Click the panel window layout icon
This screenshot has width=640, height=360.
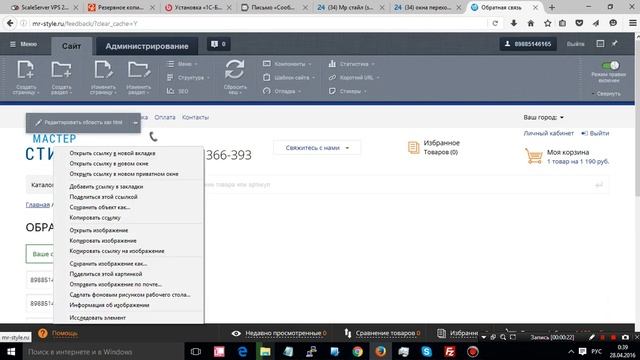[600, 43]
